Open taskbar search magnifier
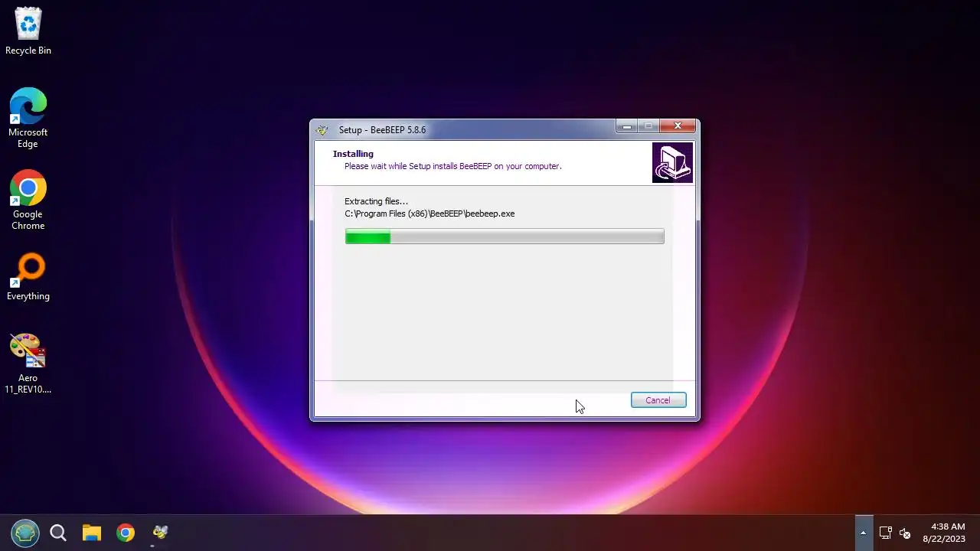Viewport: 980px width, 551px height. 58,533
